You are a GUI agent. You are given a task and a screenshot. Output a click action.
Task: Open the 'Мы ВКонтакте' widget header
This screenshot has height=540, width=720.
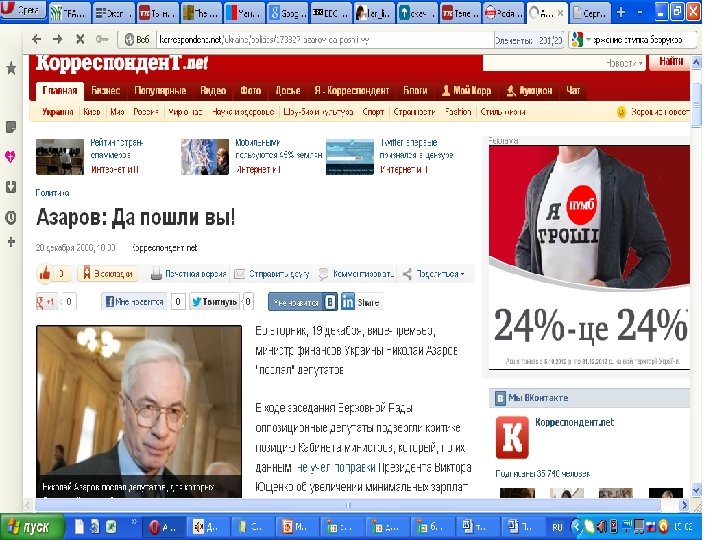tap(589, 398)
